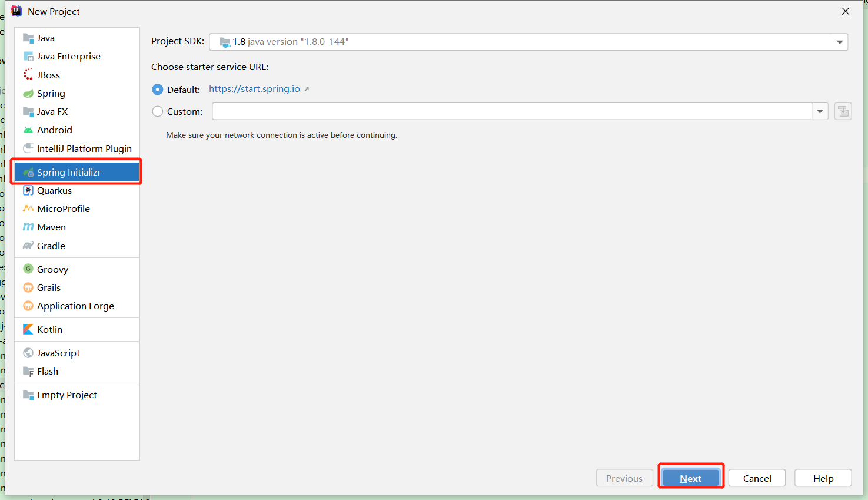This screenshot has height=500, width=868.
Task: Click the Flash folder icon
Action: (28, 372)
